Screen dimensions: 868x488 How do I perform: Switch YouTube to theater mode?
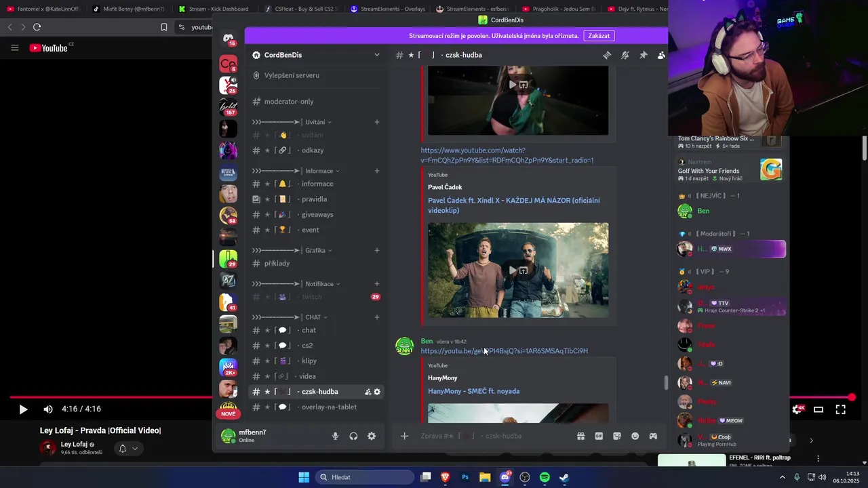[x=818, y=409]
